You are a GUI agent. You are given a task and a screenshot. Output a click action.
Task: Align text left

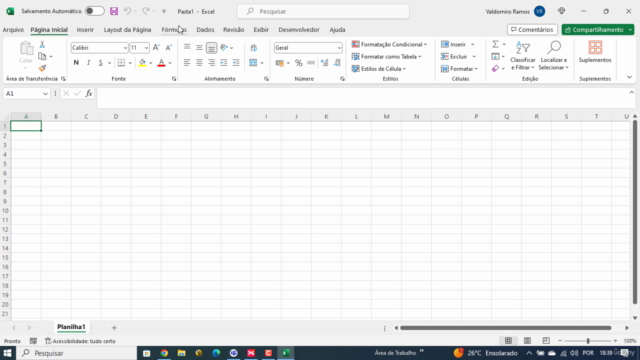coord(187,63)
